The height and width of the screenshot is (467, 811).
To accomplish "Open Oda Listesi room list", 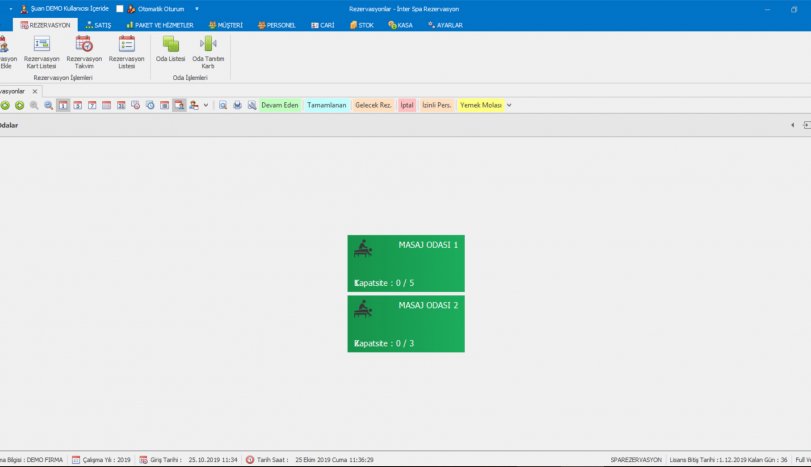I will (x=171, y=50).
